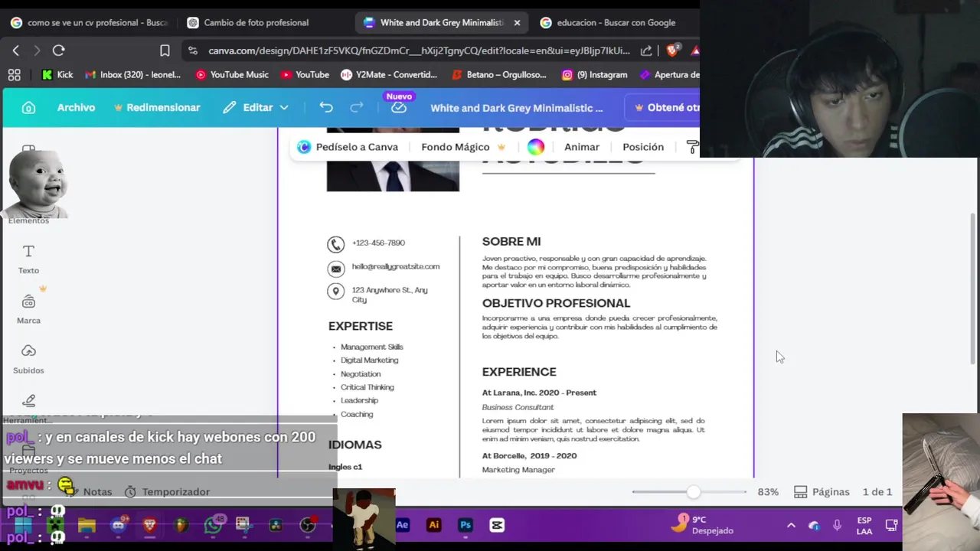Image resolution: width=980 pixels, height=551 pixels.
Task: Open WhatsApp from the taskbar
Action: (213, 525)
